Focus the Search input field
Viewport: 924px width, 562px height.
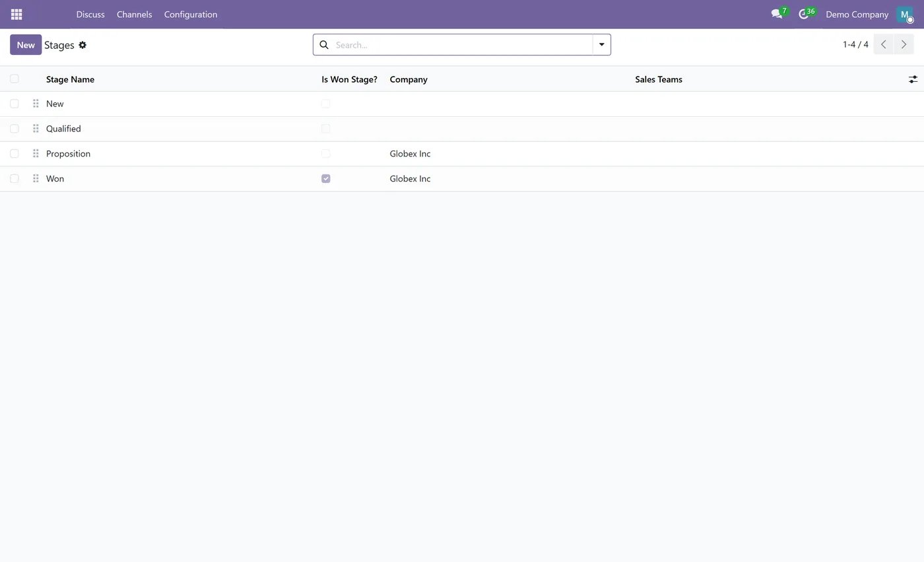(462, 45)
